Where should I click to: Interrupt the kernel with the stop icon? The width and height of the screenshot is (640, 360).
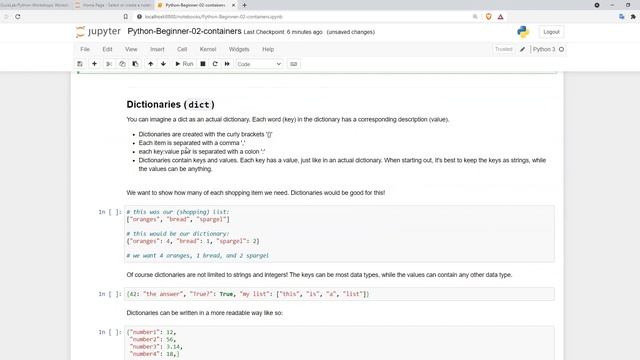(203, 64)
